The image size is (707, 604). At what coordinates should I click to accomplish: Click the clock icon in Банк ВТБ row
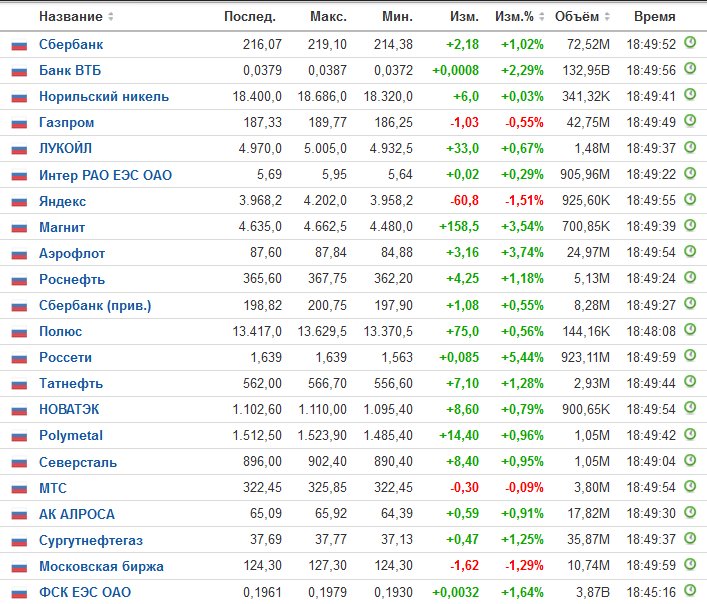tap(690, 69)
